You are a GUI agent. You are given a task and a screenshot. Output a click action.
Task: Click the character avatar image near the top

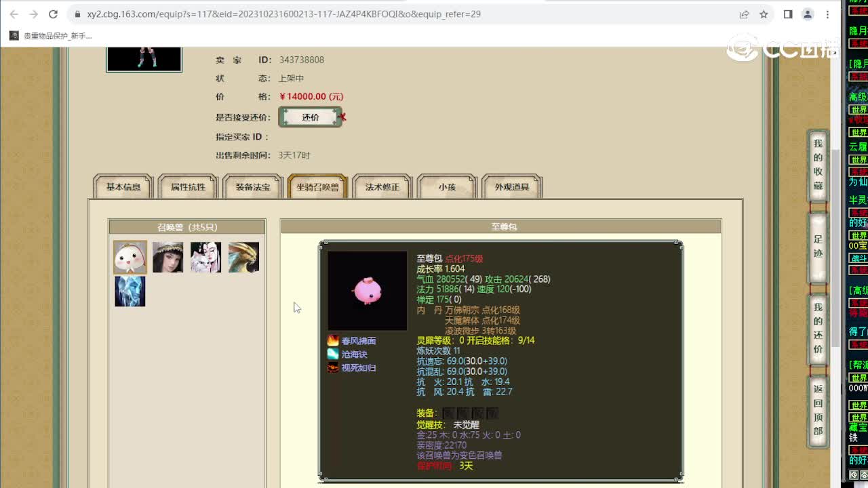pos(144,59)
